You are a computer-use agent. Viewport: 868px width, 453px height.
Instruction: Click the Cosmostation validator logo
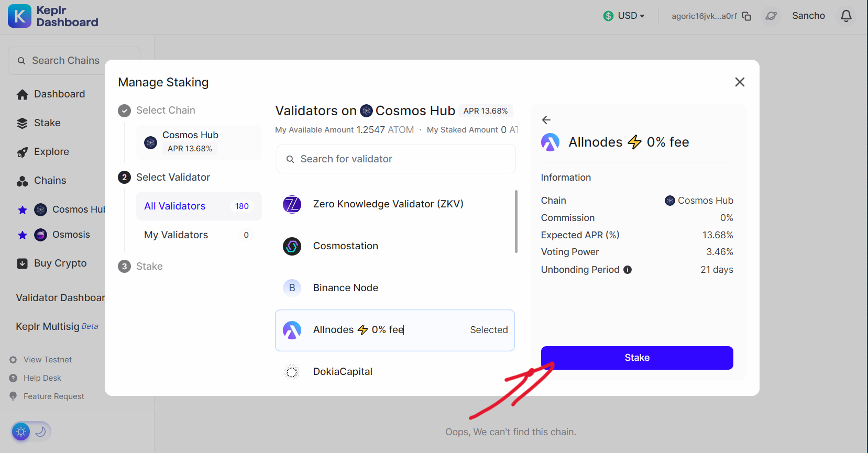point(292,246)
